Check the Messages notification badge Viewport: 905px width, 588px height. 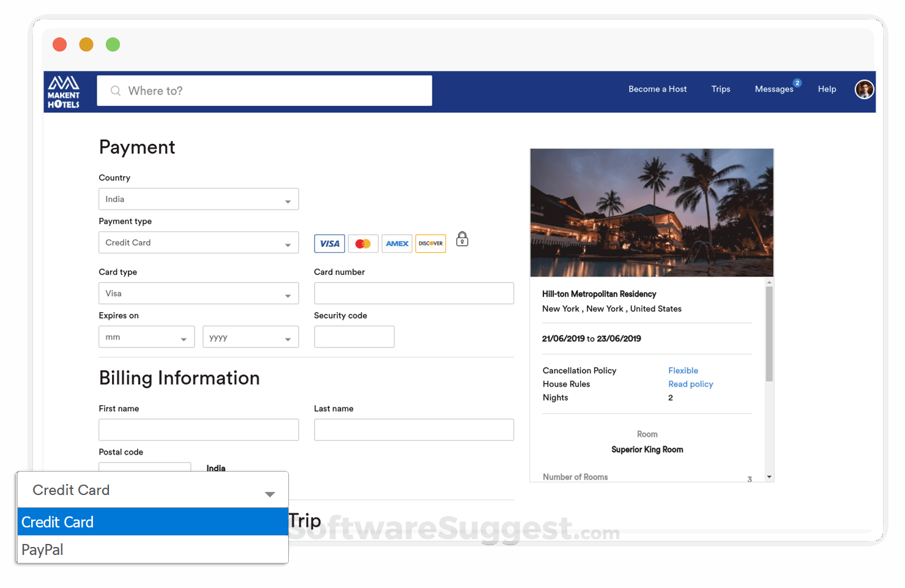pyautogui.click(x=797, y=82)
